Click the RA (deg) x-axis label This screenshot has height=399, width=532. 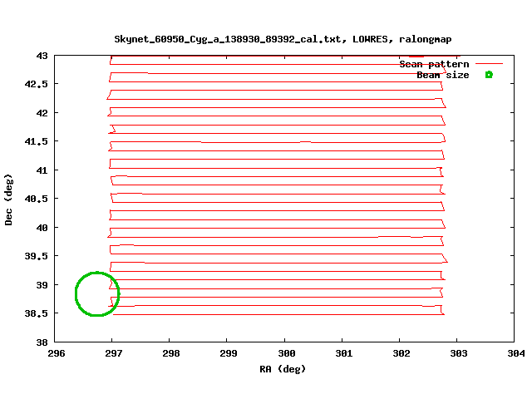[283, 368]
